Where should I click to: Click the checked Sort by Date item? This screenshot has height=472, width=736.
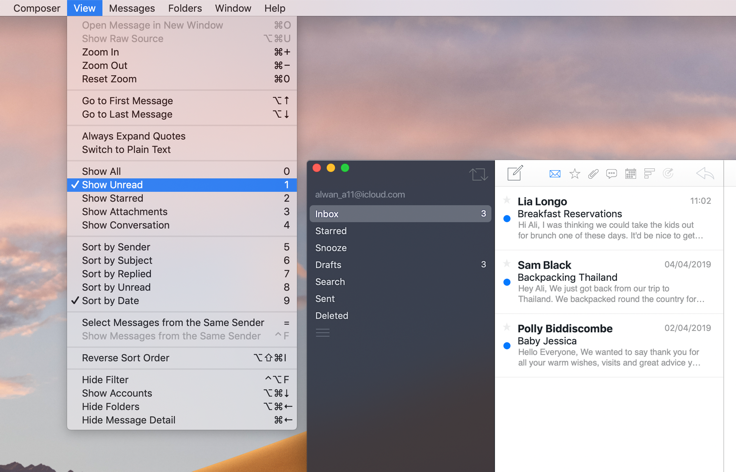(182, 301)
